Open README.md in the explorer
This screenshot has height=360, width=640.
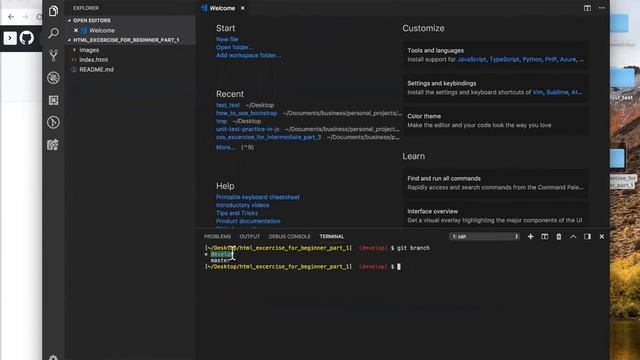click(x=96, y=69)
